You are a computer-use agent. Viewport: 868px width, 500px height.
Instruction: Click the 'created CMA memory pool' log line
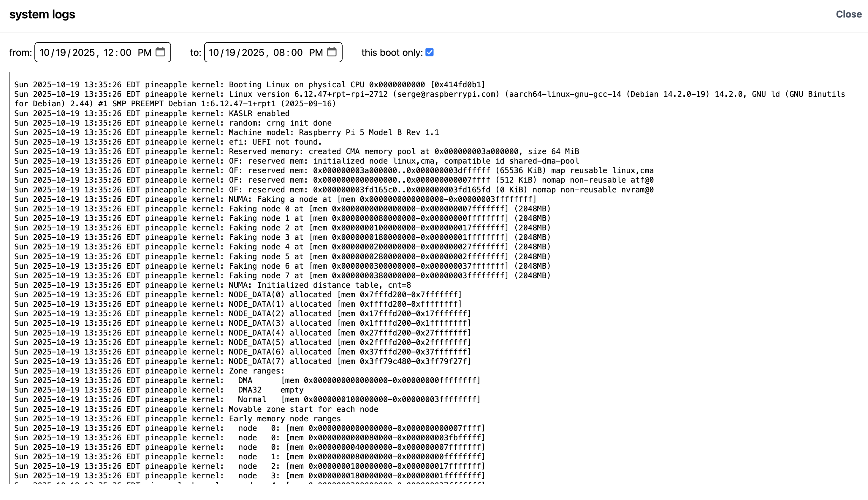[297, 151]
